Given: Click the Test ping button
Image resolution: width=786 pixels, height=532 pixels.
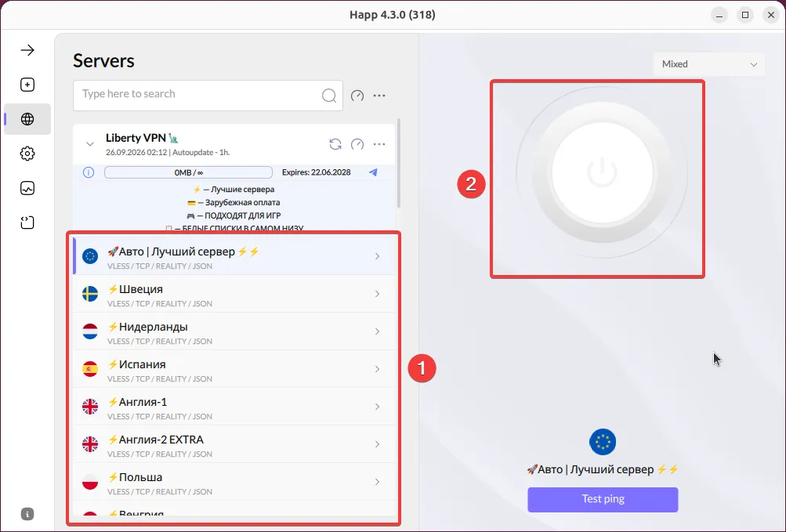Looking at the screenshot, I should point(603,499).
